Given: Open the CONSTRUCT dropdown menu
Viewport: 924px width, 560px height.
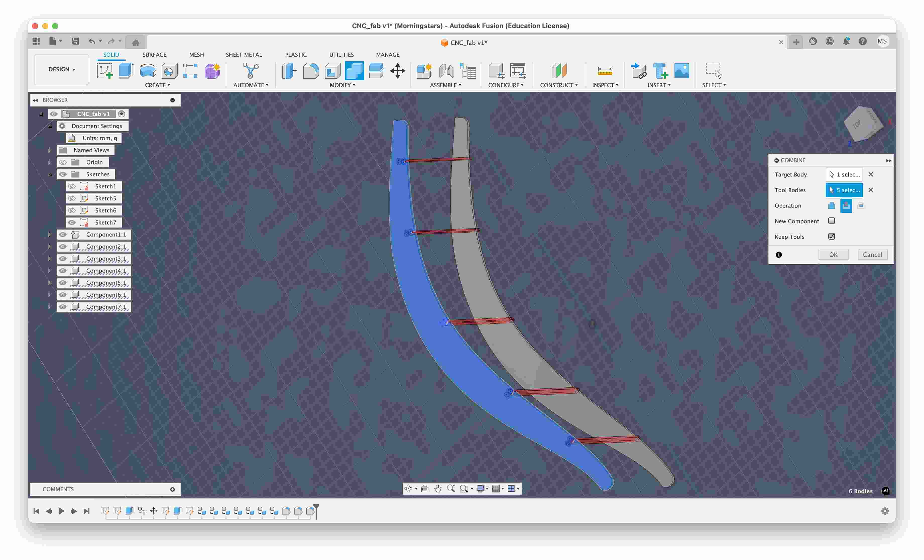Looking at the screenshot, I should [x=559, y=85].
